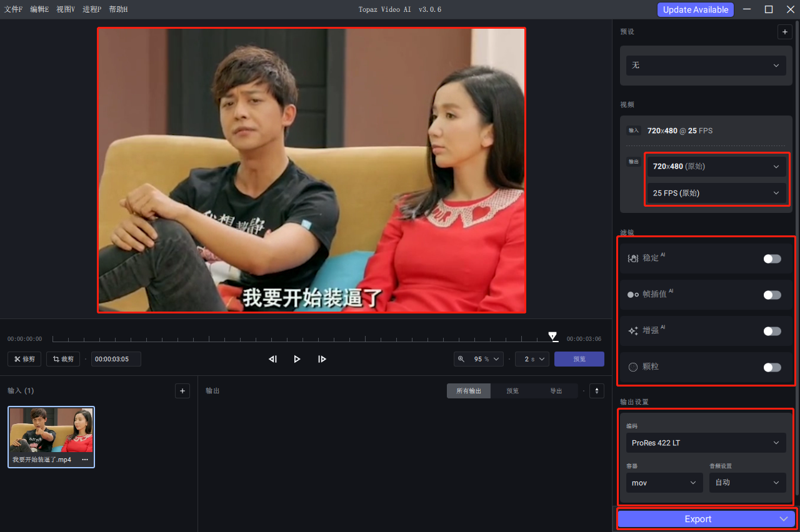The height and width of the screenshot is (532, 800).
Task: Turn on the 颗粒 grain toggle
Action: (772, 367)
